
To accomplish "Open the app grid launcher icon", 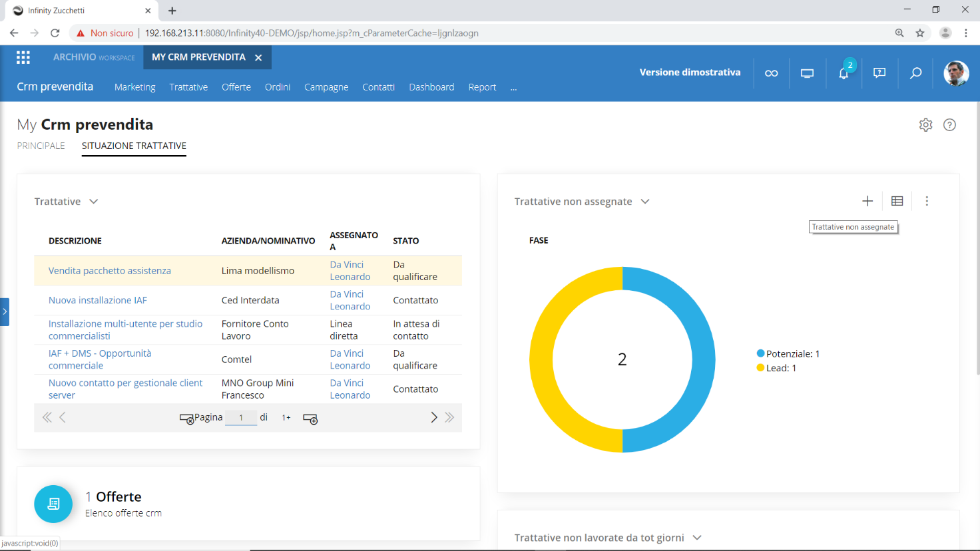I will tap(23, 58).
